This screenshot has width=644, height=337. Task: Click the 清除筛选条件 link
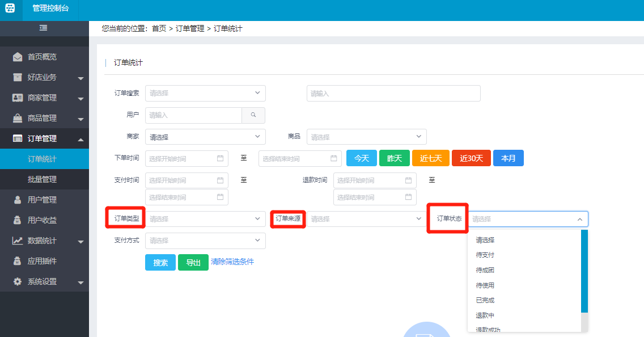click(x=232, y=262)
